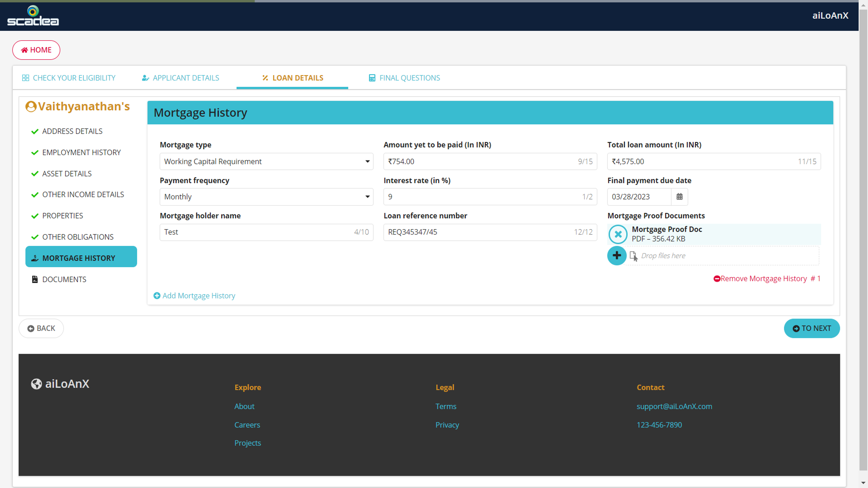This screenshot has width=868, height=488.
Task: Click the Final payment due date field
Action: click(639, 197)
